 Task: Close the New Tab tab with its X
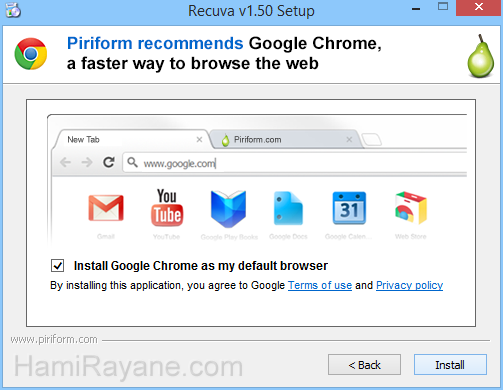(199, 139)
